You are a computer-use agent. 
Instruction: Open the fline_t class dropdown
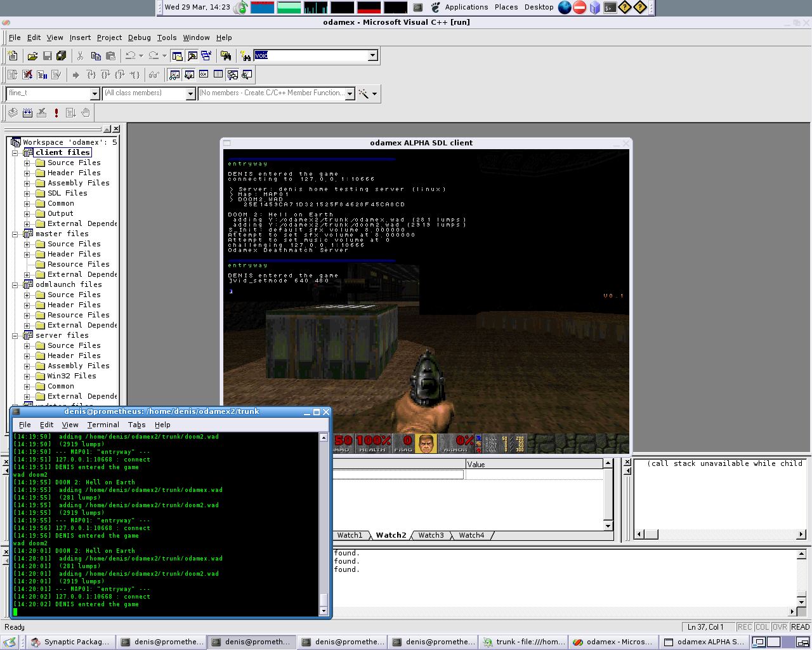click(95, 94)
